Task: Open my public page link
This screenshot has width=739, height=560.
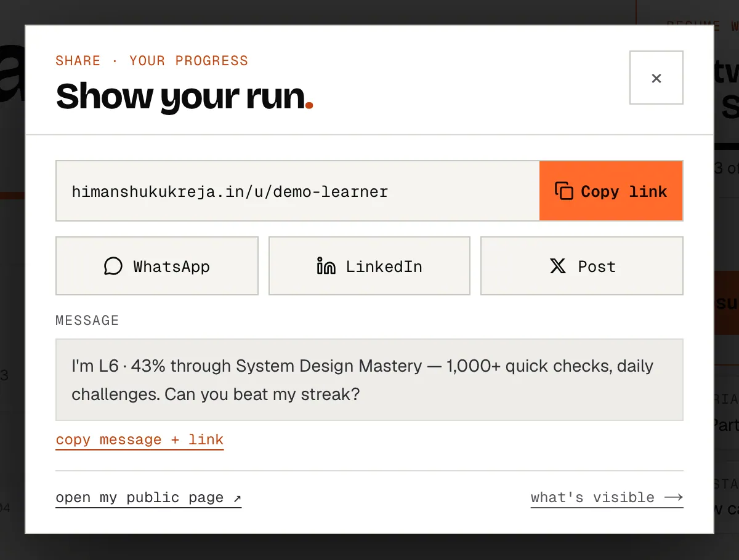Action: [148, 498]
